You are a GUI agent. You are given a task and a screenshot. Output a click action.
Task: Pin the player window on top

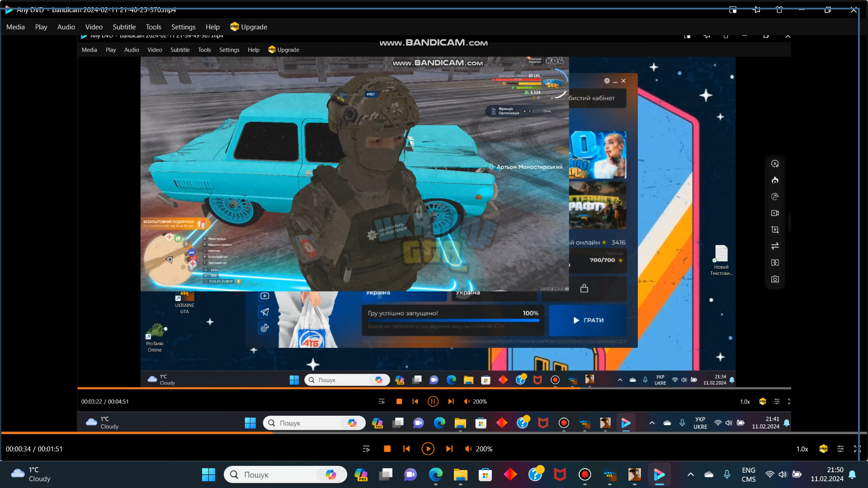[756, 10]
